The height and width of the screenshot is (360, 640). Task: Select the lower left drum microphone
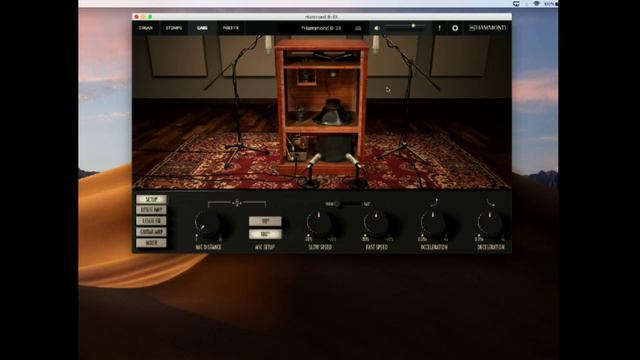[313, 160]
